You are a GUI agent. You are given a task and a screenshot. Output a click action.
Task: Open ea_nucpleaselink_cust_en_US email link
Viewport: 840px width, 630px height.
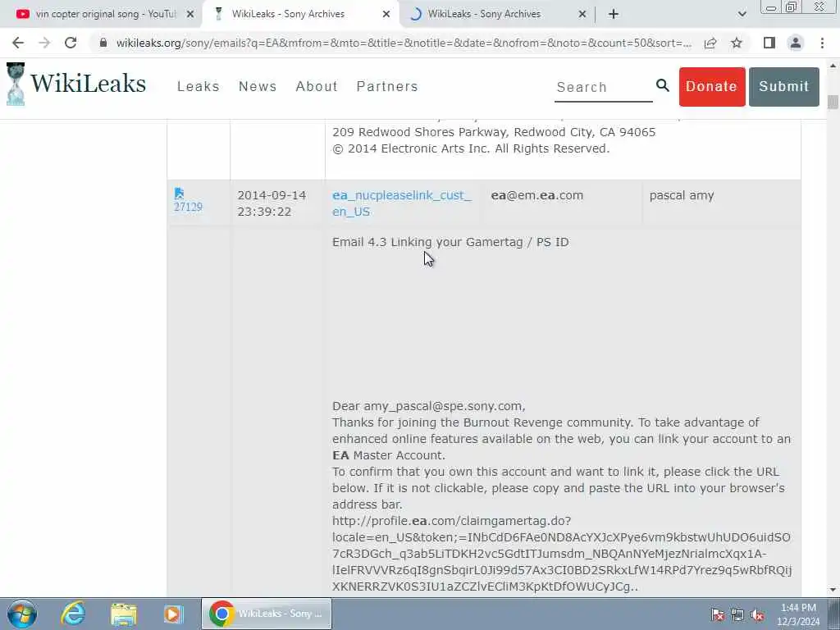(402, 203)
